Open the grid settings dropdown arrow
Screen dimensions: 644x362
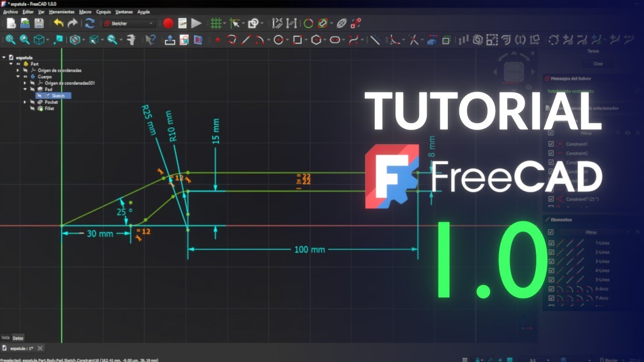[x=223, y=23]
